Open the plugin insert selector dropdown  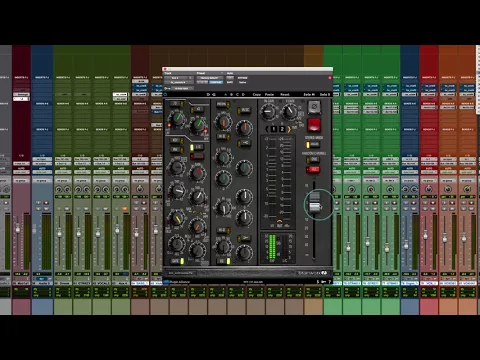[178, 82]
